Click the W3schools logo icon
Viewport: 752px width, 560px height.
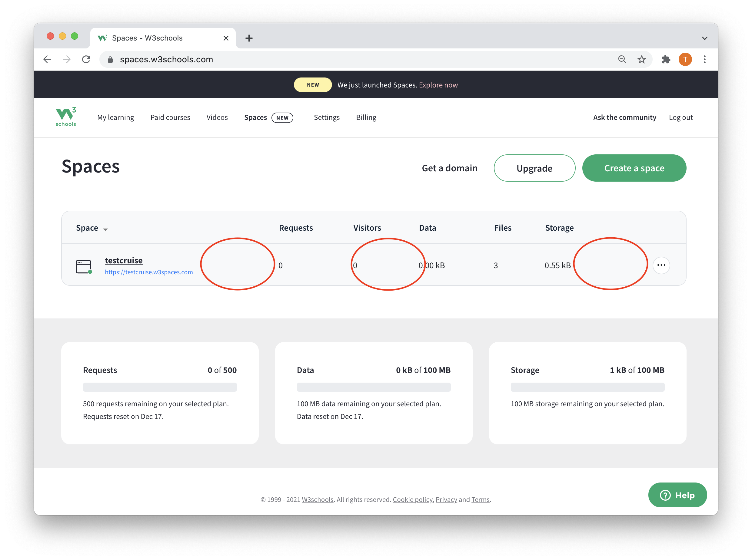click(66, 117)
